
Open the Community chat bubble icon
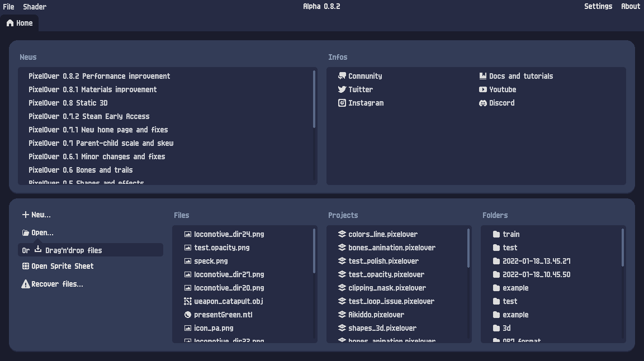[x=342, y=76]
